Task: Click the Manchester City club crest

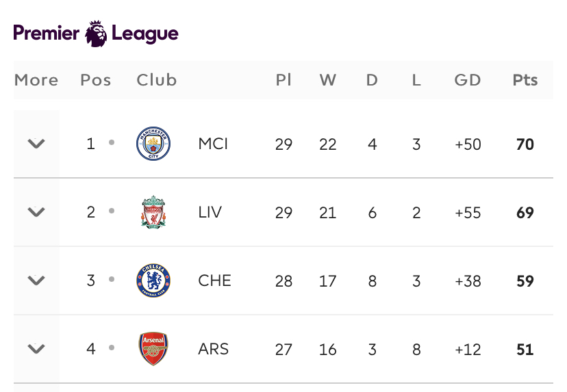Action: 153,144
